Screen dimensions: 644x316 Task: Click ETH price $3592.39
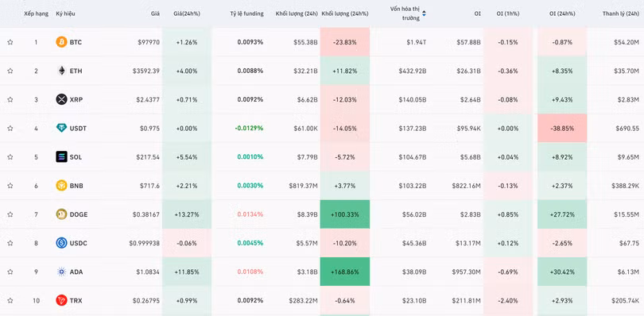coord(146,71)
